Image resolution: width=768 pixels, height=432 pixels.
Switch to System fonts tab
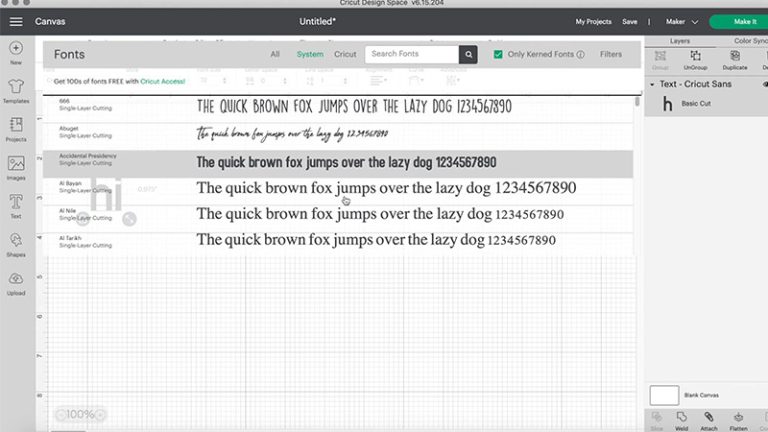point(310,54)
